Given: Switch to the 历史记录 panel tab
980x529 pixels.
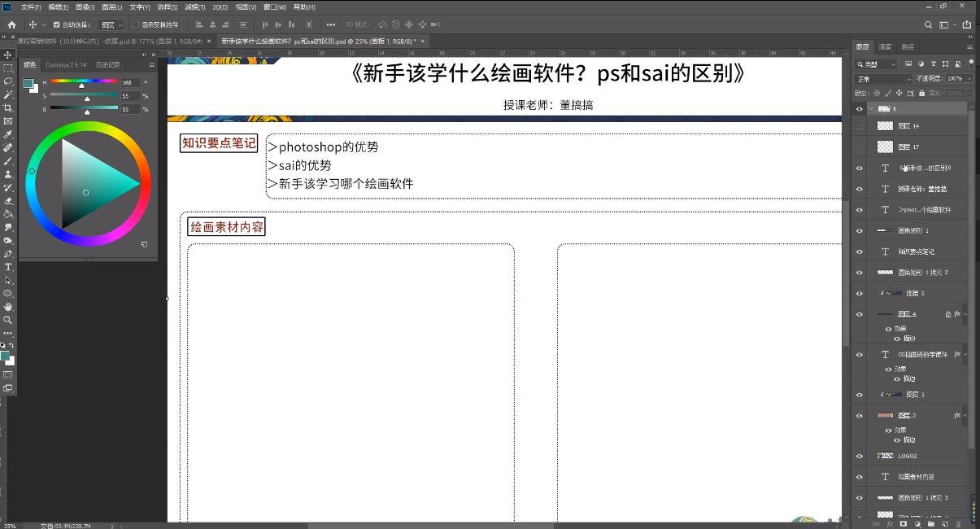Looking at the screenshot, I should (107, 64).
